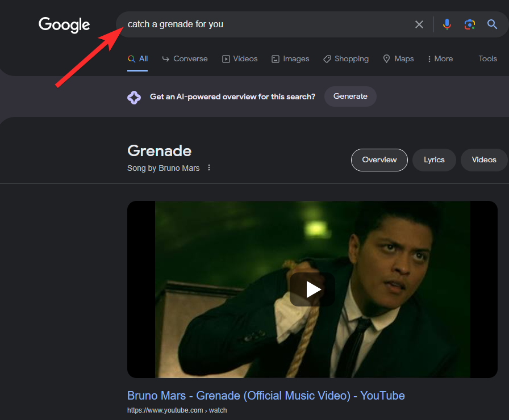Play the Grenade music video
Image resolution: width=509 pixels, height=420 pixels.
[x=312, y=289]
